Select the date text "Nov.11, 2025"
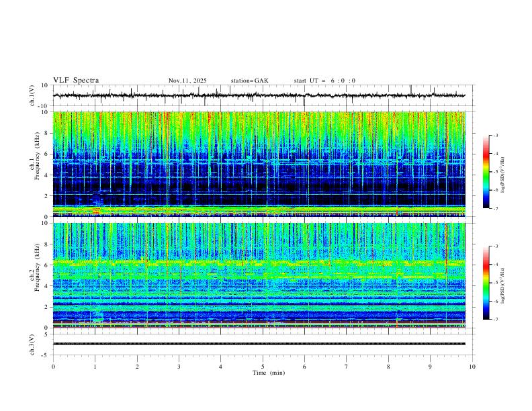This screenshot has height=411, width=532. pyautogui.click(x=187, y=81)
